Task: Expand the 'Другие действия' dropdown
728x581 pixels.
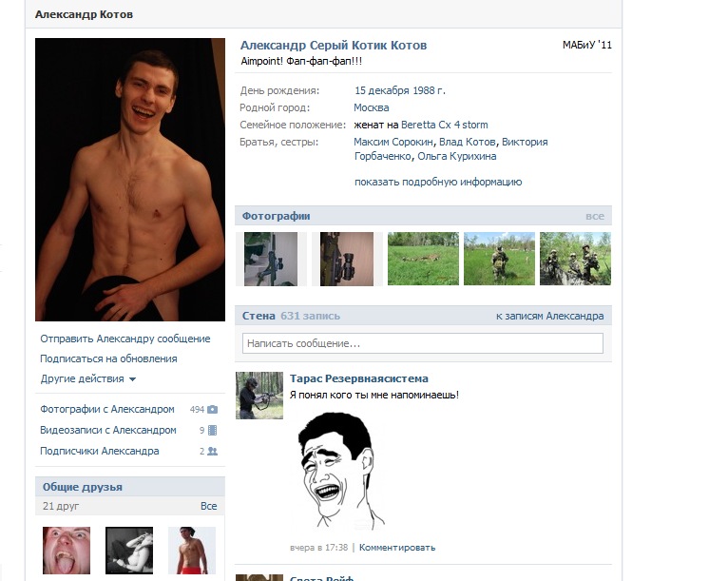Action: [x=87, y=378]
